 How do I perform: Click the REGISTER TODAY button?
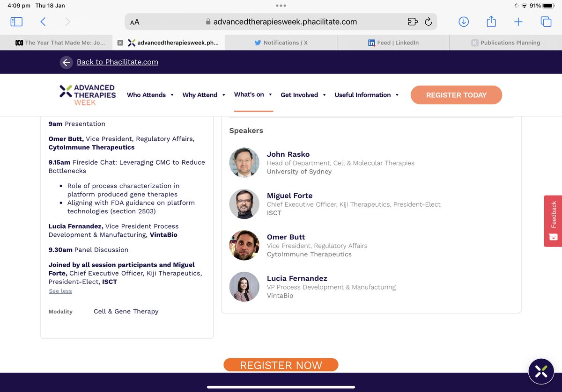coord(456,95)
